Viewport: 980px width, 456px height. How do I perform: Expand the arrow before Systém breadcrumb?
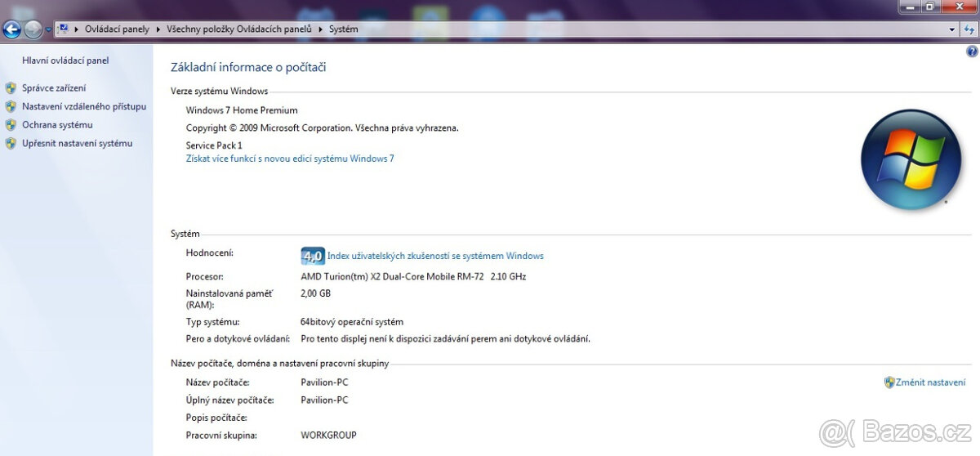321,29
